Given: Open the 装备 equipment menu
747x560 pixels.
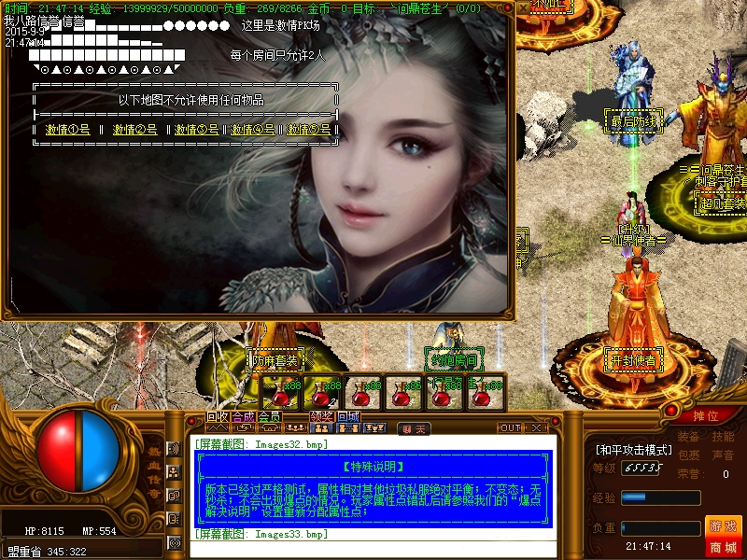Looking at the screenshot, I should point(688,437).
